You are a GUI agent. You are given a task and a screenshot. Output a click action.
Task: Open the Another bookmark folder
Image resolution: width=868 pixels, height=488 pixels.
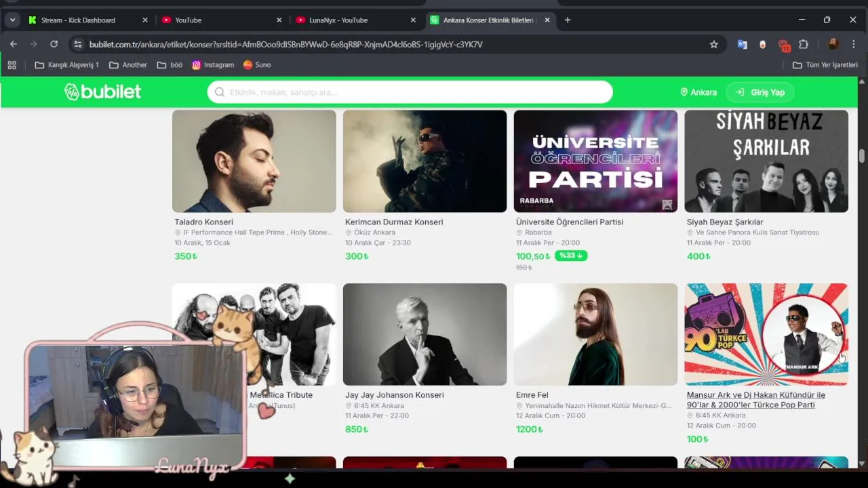(127, 65)
